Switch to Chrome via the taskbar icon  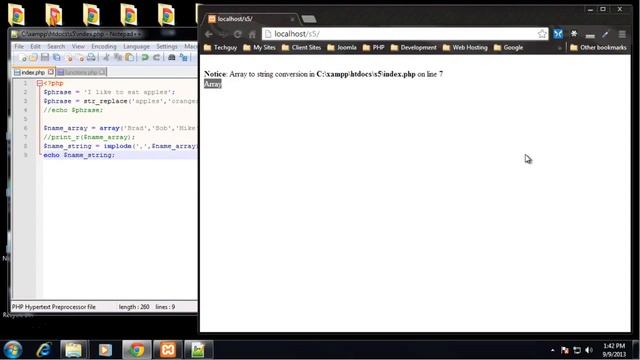pos(137,350)
